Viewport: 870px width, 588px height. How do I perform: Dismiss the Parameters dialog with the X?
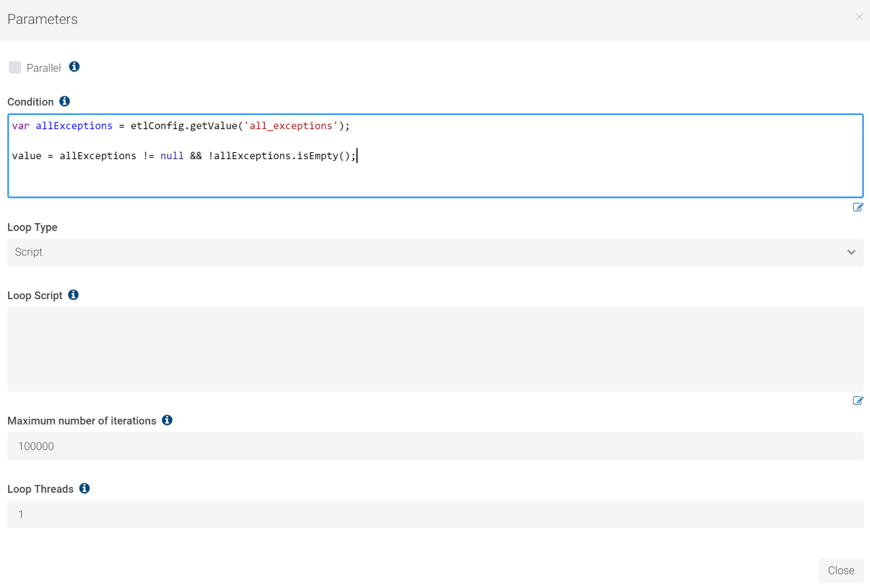tap(858, 17)
